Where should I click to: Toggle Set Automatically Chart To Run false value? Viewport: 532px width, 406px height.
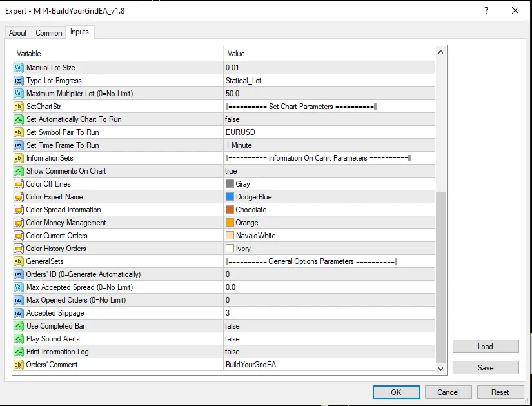point(329,119)
